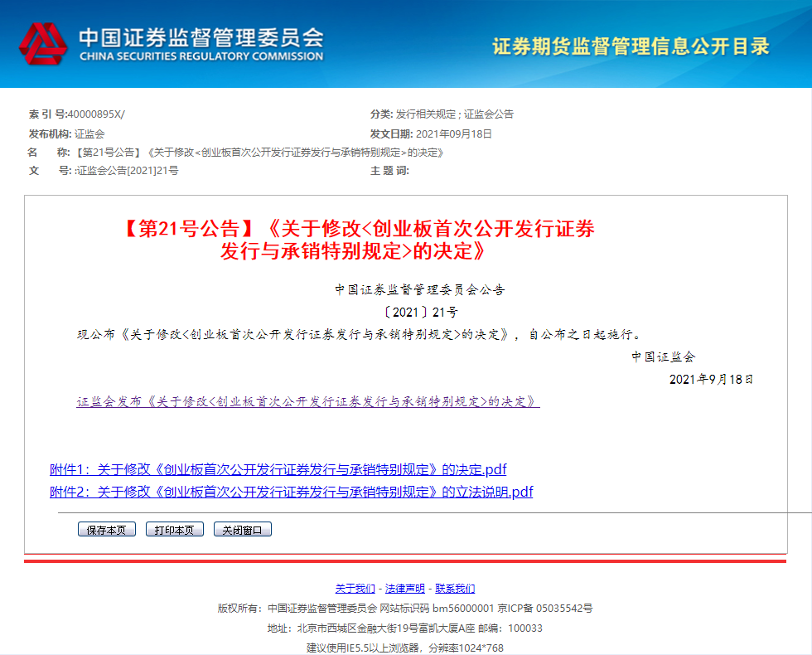Screen dimensions: 812x655
Task: Click the 文号 证监会公告[2021]21号 text
Action: coord(127,171)
